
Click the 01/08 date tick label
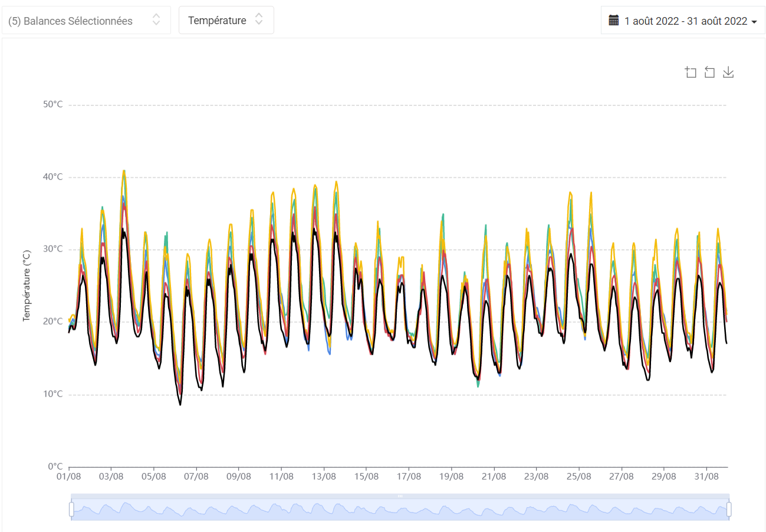click(x=69, y=477)
